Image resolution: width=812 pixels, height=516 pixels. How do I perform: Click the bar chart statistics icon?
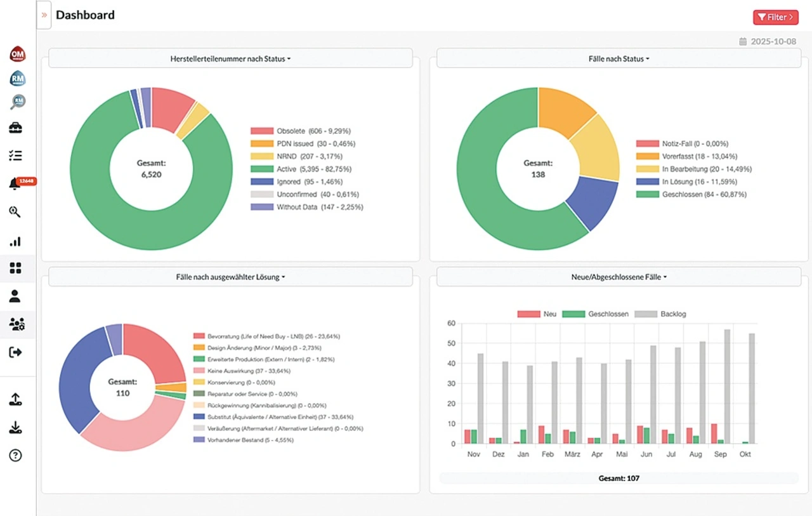tap(15, 241)
